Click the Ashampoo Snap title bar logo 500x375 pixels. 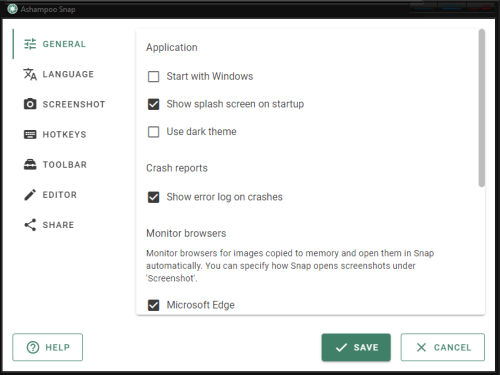13,9
